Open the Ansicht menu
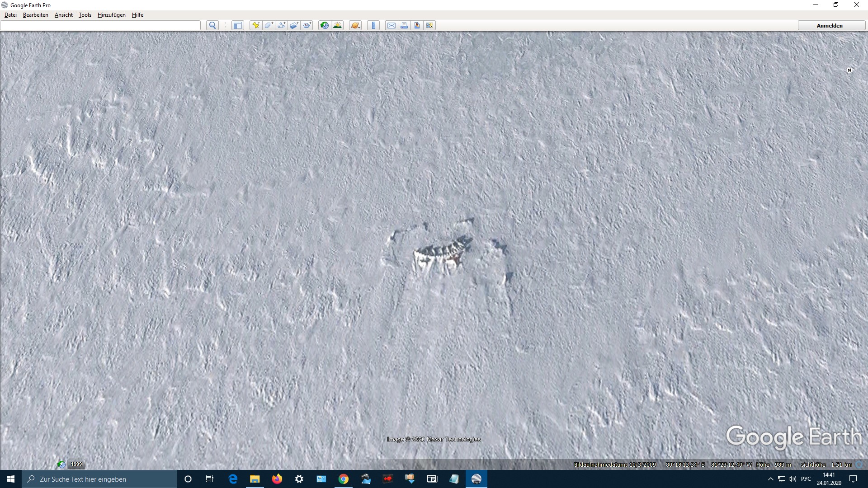This screenshot has width=868, height=488. click(63, 15)
